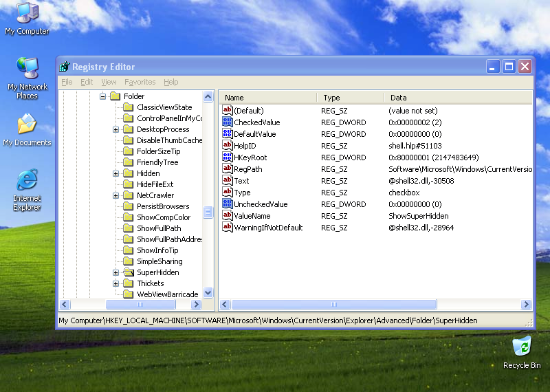Select the ControlPanelInMyC key label
Image resolution: width=550 pixels, height=392 pixels.
169,118
